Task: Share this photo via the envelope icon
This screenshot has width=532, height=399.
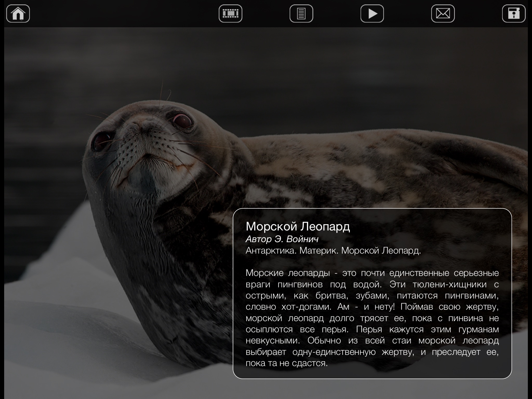Action: pos(443,14)
